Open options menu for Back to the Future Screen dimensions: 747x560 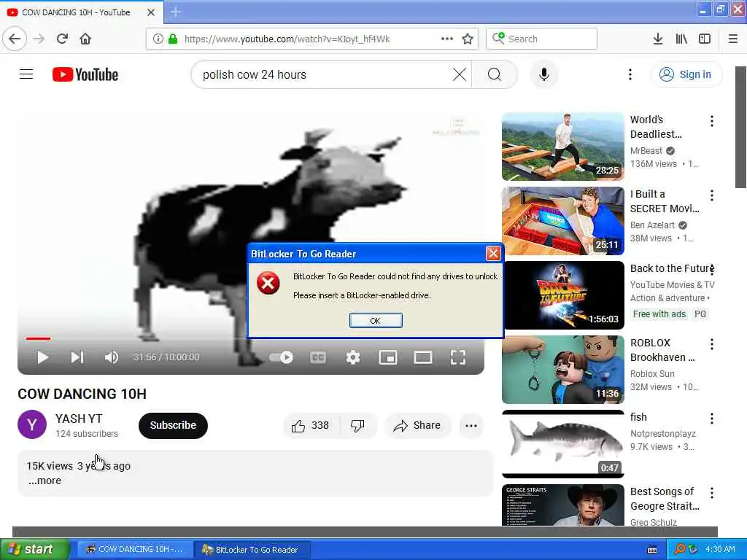point(712,270)
